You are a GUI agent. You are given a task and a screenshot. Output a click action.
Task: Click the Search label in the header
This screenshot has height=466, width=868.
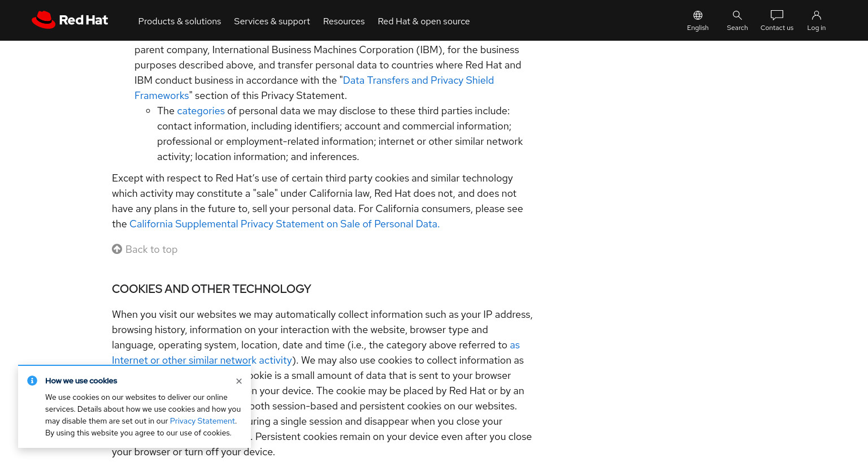(x=737, y=28)
